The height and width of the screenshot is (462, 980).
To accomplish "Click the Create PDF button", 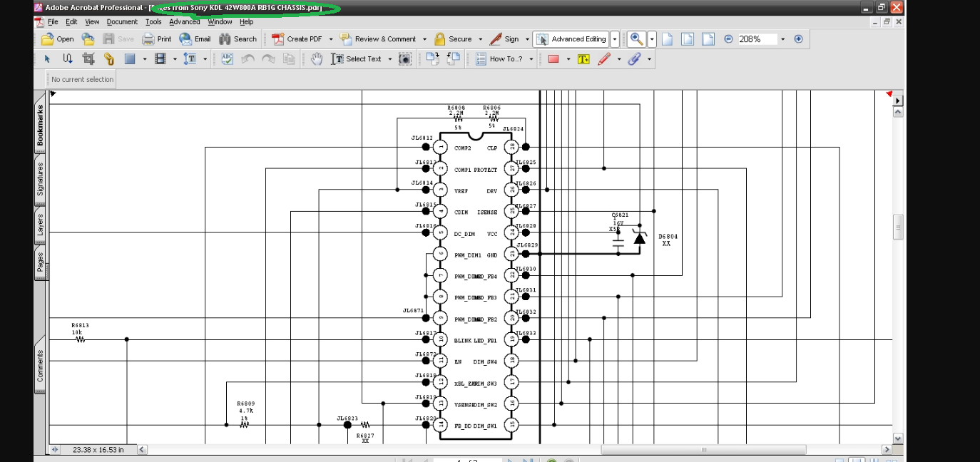I will point(297,39).
